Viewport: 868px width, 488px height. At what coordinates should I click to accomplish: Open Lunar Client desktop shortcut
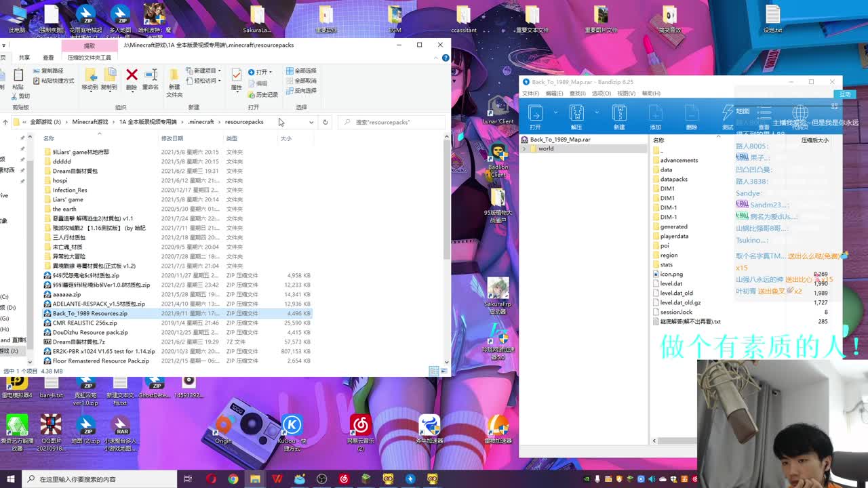(498, 110)
